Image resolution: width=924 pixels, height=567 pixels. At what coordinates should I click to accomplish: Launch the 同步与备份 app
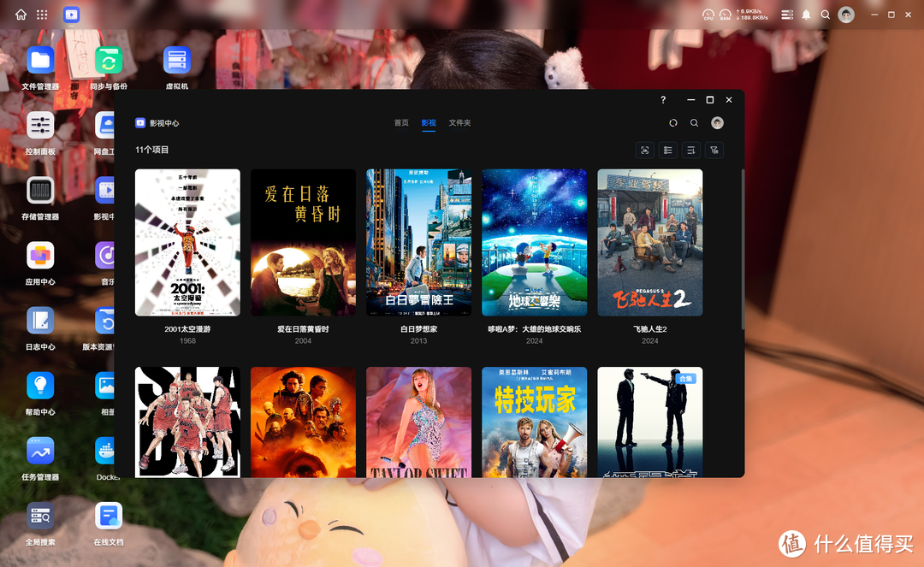[109, 61]
